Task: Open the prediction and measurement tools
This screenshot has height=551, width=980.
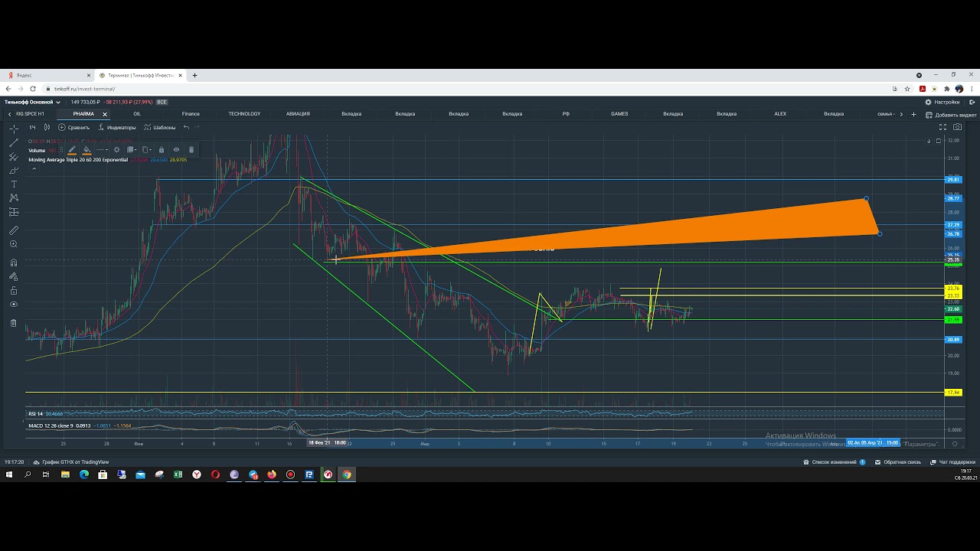Action: (x=13, y=212)
